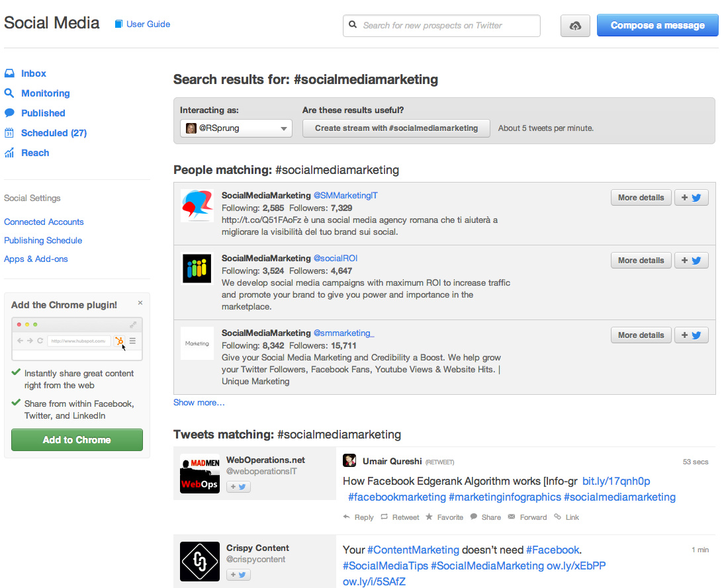
Task: Click the #facebookmarketing hashtag
Action: (x=397, y=497)
